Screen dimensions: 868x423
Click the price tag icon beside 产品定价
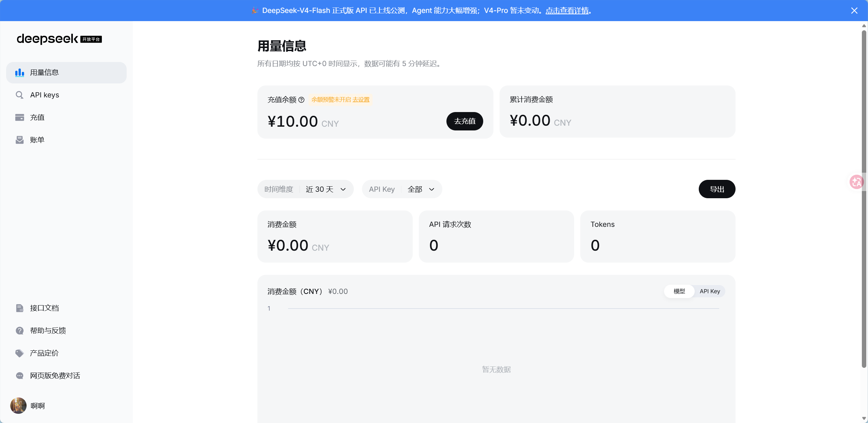(x=20, y=353)
